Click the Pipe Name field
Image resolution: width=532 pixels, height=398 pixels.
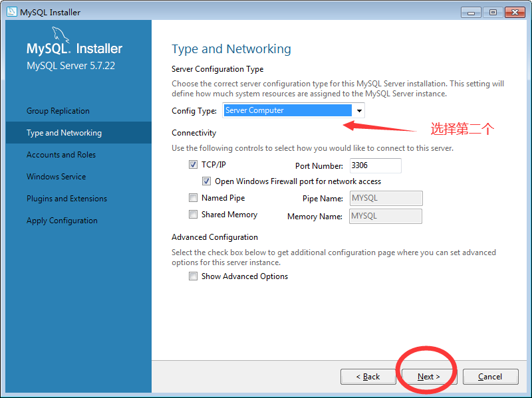pos(386,198)
